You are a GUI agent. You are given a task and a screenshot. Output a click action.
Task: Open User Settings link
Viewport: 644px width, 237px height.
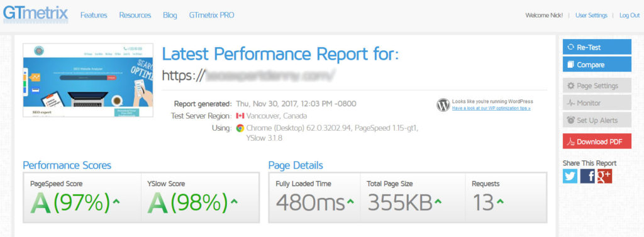[591, 15]
